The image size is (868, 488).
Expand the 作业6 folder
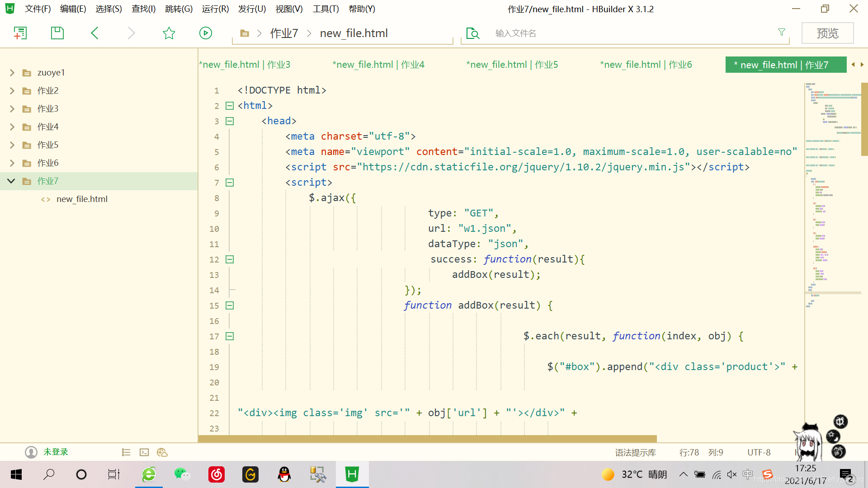tap(12, 163)
